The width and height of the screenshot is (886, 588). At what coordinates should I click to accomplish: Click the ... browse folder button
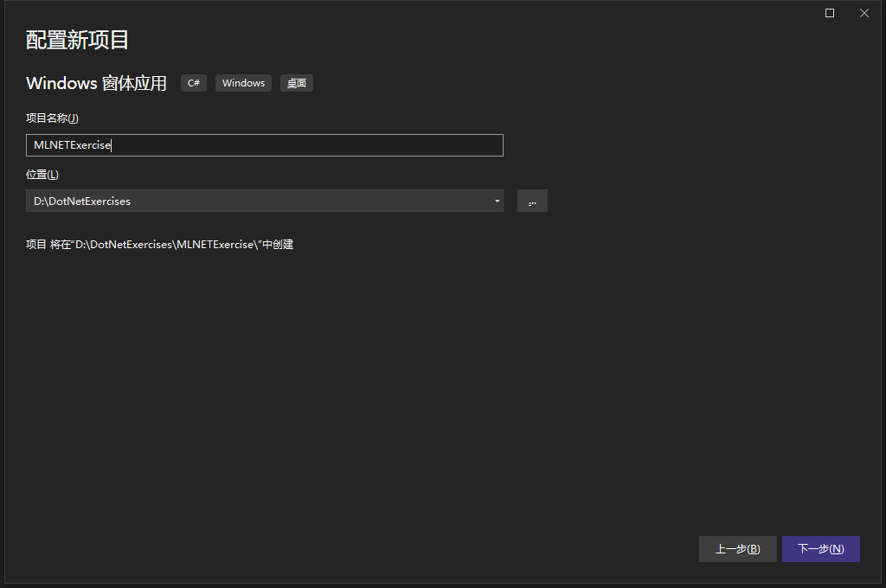[x=532, y=201]
